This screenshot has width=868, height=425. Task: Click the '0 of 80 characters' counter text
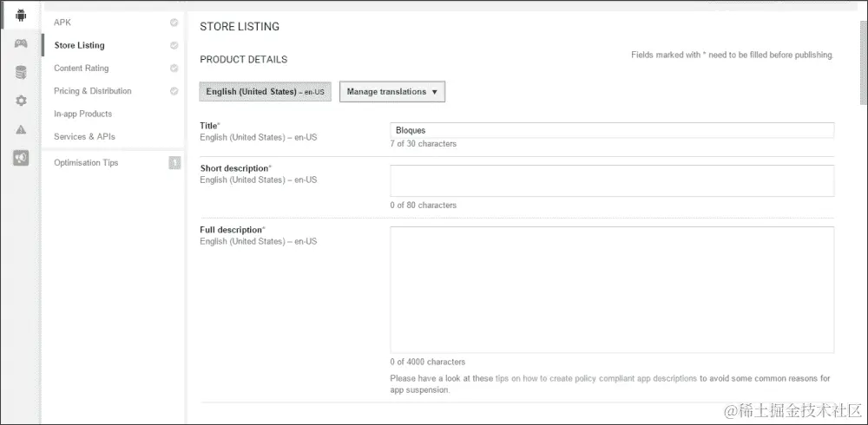click(x=424, y=206)
